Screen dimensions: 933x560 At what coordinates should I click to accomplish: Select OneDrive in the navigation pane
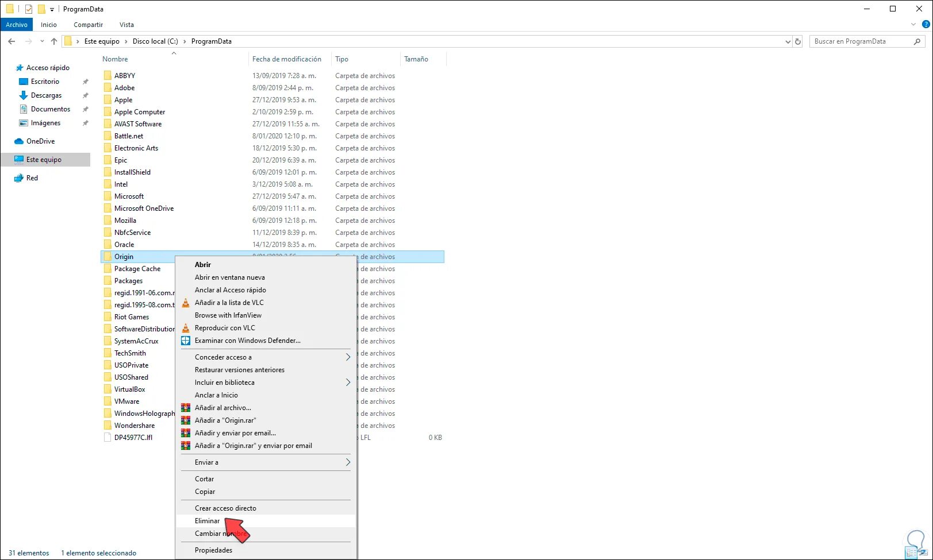coord(40,141)
